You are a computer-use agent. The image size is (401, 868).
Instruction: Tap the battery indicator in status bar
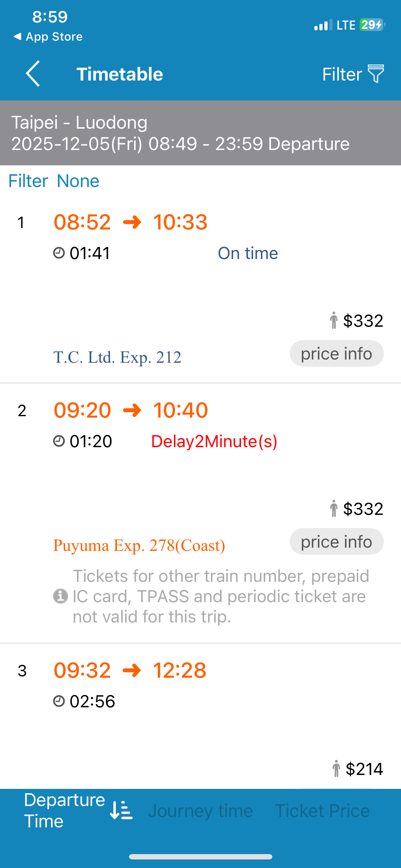pos(372,25)
